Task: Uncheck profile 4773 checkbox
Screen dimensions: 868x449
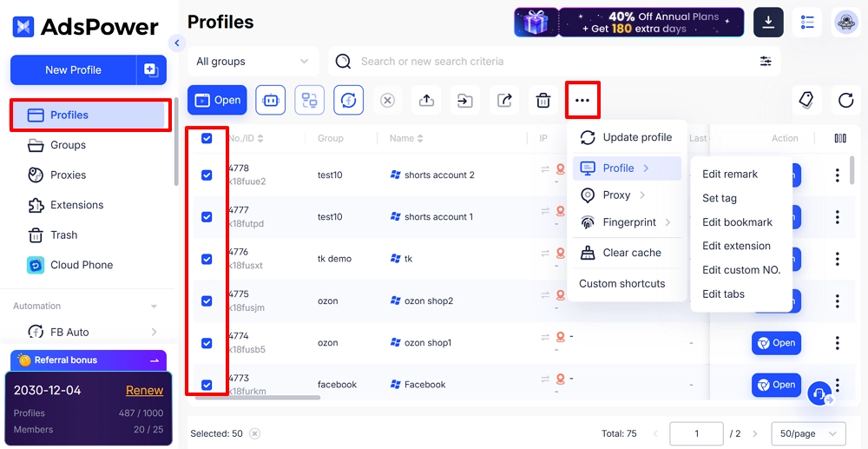Action: pos(207,385)
